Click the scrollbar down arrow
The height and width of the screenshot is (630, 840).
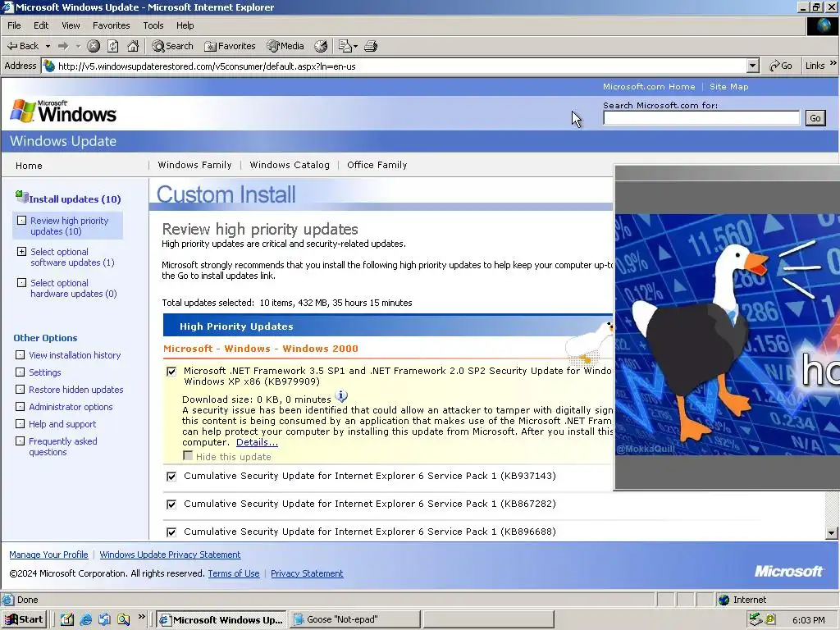tap(832, 532)
